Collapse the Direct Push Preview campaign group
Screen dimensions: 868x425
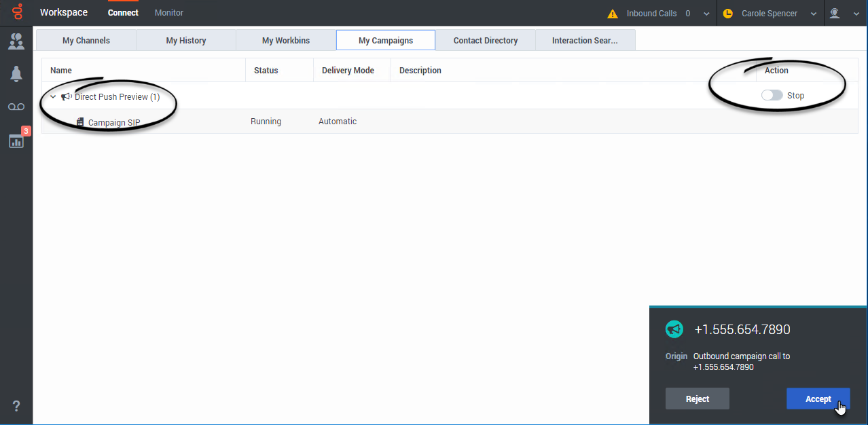click(53, 97)
